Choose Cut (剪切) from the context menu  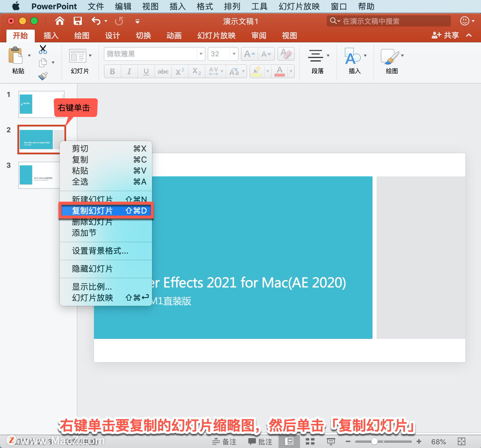[106, 149]
